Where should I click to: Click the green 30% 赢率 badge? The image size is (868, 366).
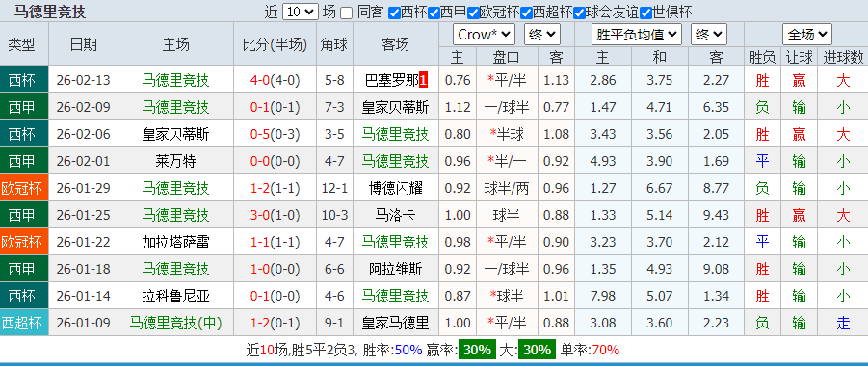pos(477,350)
